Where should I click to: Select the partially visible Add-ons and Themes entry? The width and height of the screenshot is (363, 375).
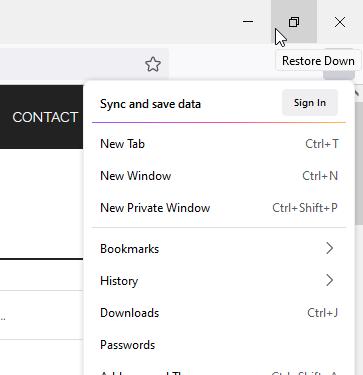click(x=219, y=371)
